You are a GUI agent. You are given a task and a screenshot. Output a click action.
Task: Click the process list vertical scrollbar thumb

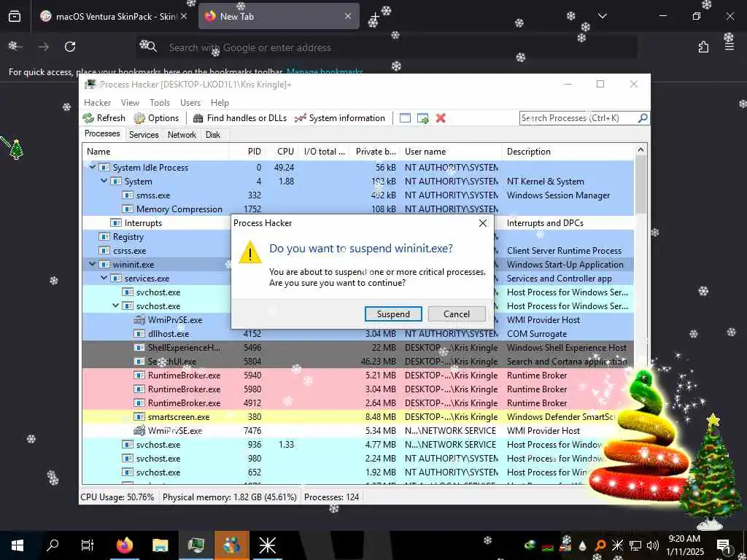tap(640, 186)
